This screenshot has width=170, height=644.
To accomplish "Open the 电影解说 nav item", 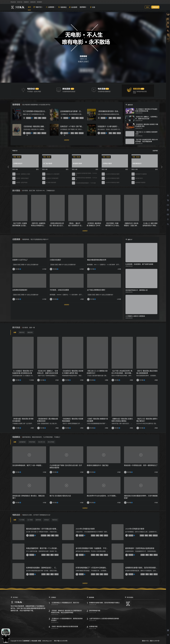I will pos(62,7).
